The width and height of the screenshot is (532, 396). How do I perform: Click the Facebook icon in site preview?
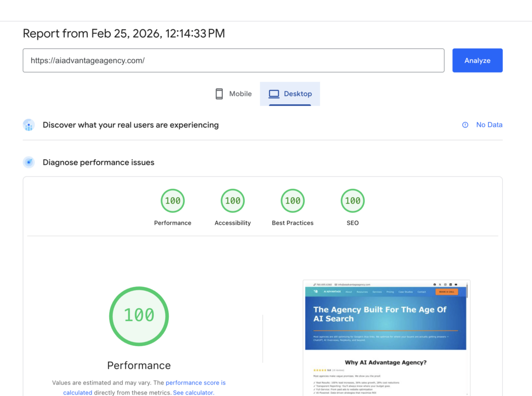435,284
